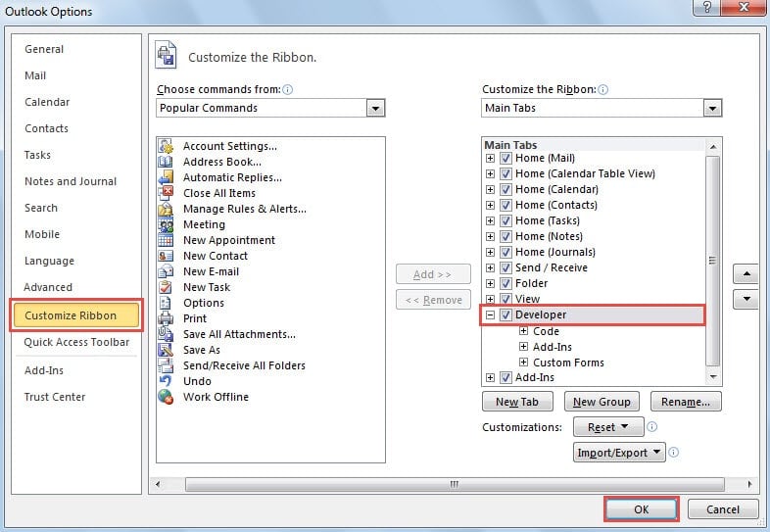Collapse the Developer tree node
Viewport: 770px width, 532px height.
(490, 315)
